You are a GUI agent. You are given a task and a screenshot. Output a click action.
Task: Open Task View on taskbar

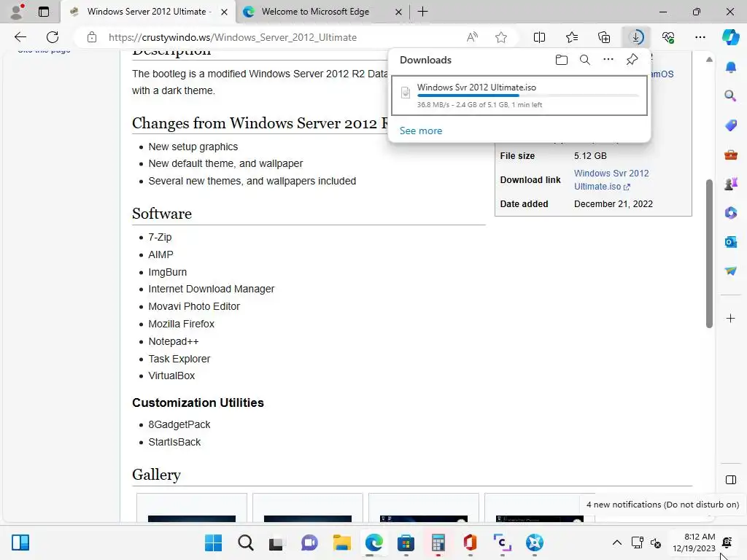coord(276,542)
